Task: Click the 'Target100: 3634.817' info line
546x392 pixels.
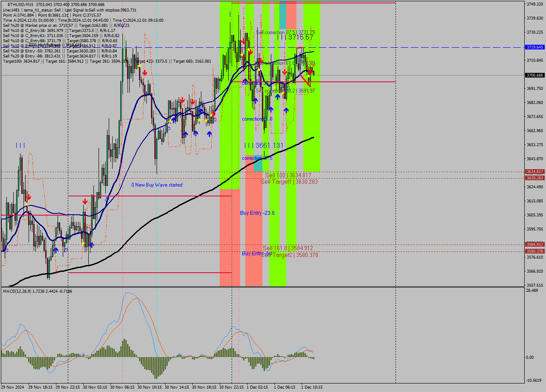Action: (x=107, y=61)
